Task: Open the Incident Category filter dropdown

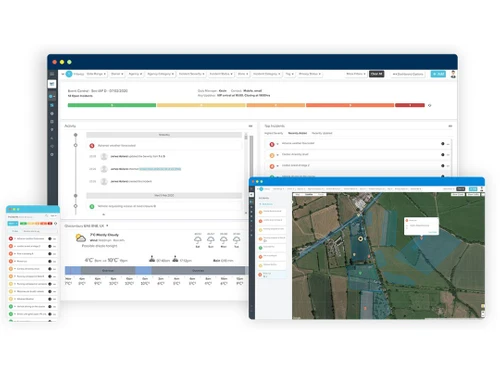Action: coord(267,74)
